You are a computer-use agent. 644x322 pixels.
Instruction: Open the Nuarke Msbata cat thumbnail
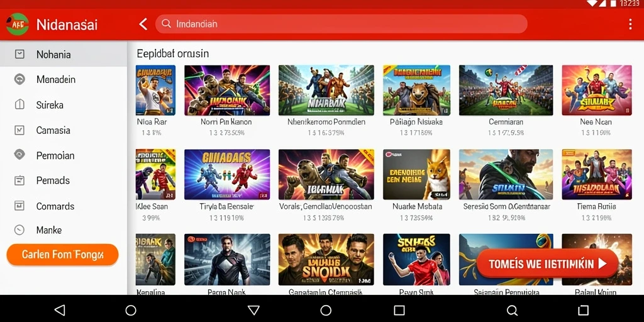tap(416, 175)
